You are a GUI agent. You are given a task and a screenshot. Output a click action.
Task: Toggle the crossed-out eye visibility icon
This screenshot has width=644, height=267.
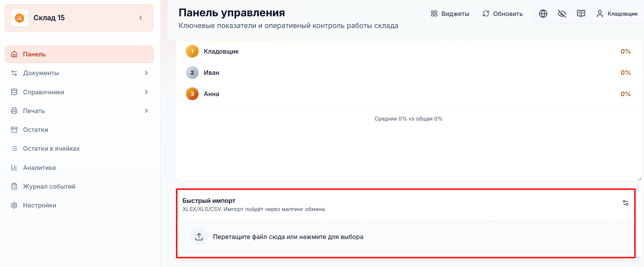[562, 14]
